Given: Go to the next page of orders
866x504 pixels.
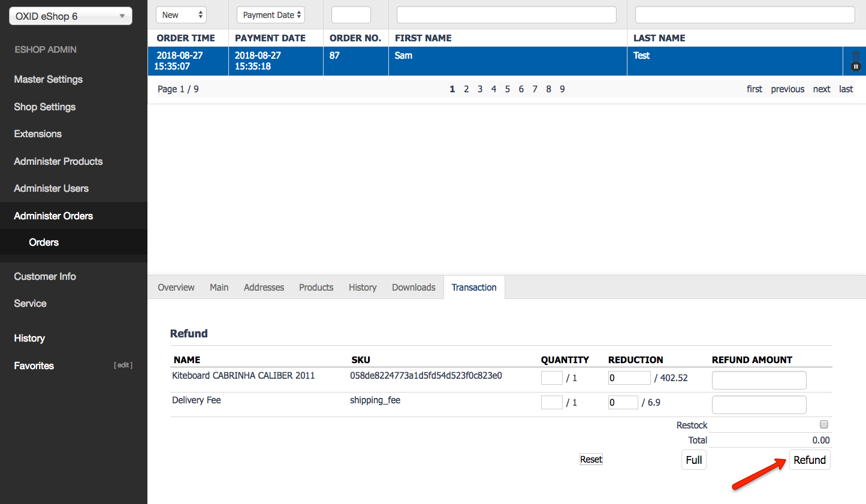Looking at the screenshot, I should click(x=821, y=89).
